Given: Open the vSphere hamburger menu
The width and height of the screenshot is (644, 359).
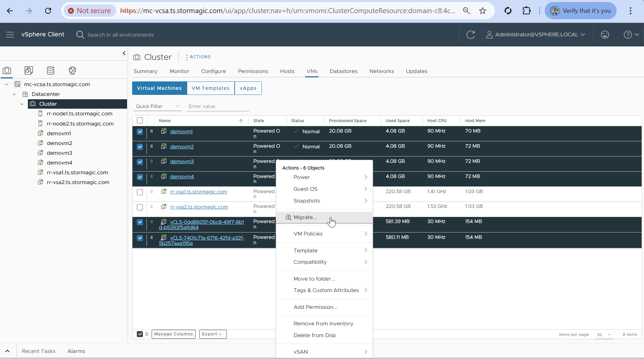Looking at the screenshot, I should (x=10, y=35).
